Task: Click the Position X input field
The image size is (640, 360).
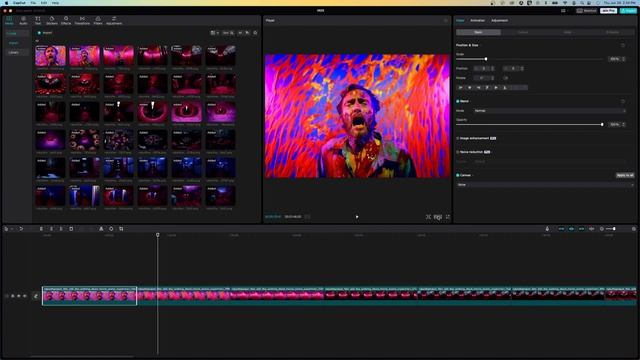Action: click(484, 68)
